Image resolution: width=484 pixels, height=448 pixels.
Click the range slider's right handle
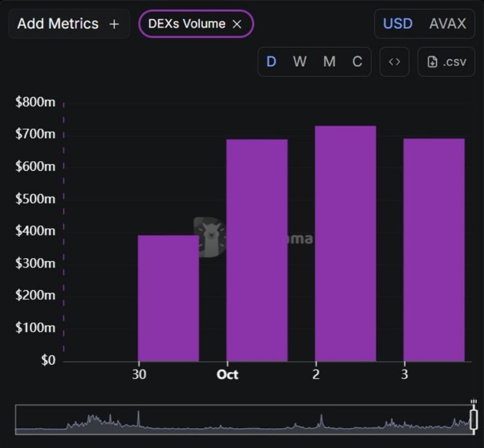(x=473, y=420)
